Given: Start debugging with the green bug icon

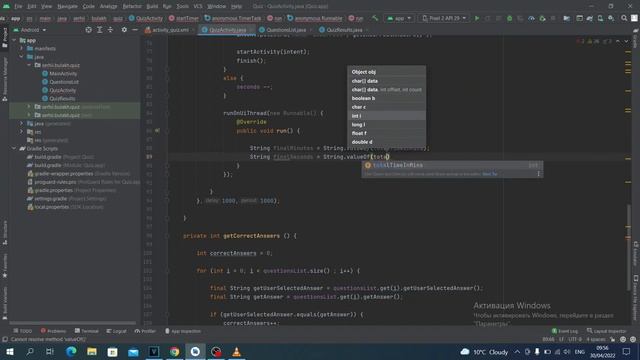Looking at the screenshot, I should click(x=509, y=18).
